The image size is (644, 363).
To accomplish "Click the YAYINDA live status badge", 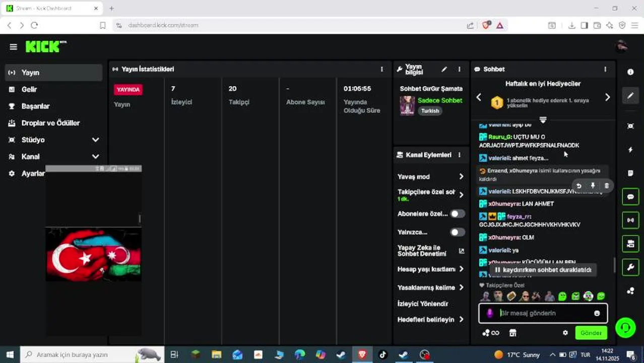I will tap(128, 89).
